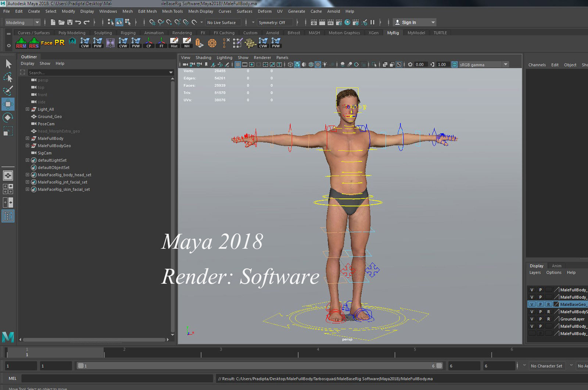Viewport: 588px width, 390px height.
Task: Redo the last action
Action: click(x=87, y=22)
